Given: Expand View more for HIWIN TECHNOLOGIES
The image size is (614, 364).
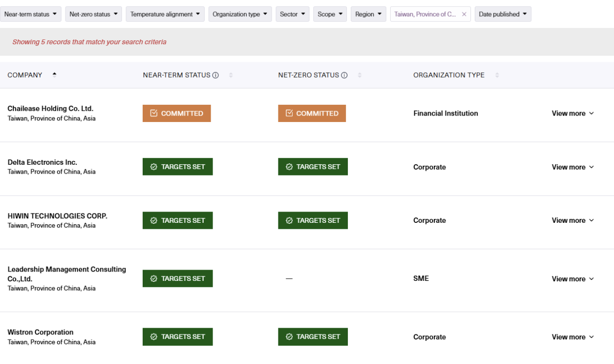Looking at the screenshot, I should (573, 220).
